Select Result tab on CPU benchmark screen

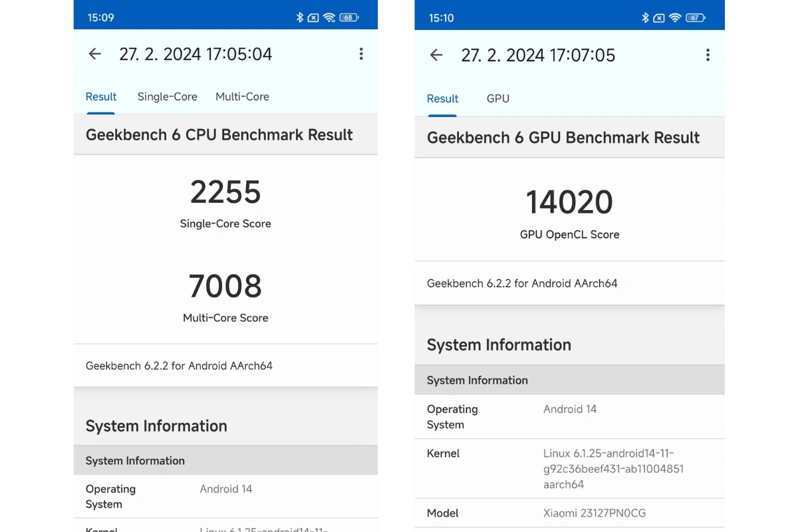pyautogui.click(x=101, y=97)
